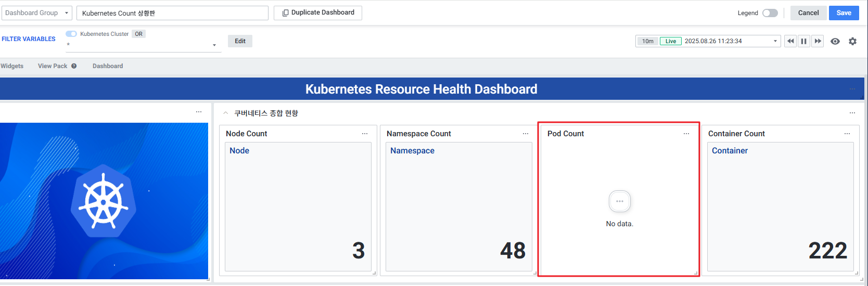This screenshot has height=286, width=868.
Task: Open Pod Count widget options menu
Action: 686,134
